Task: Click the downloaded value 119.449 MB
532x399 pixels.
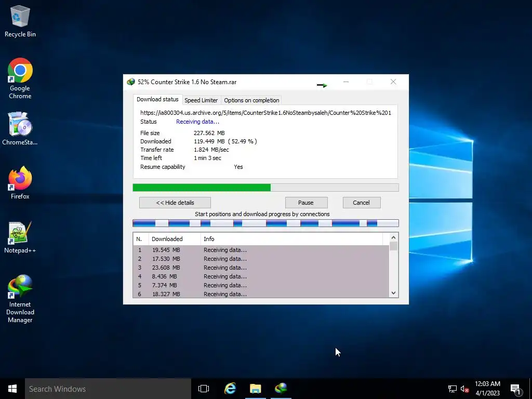Action: (x=209, y=141)
